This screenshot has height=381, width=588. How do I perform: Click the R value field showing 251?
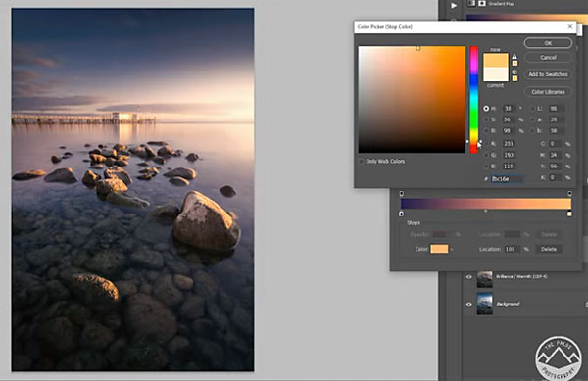coord(509,143)
